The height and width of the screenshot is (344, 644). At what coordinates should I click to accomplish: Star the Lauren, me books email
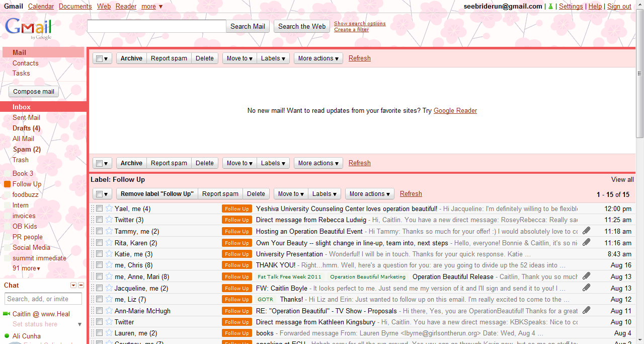(109, 333)
